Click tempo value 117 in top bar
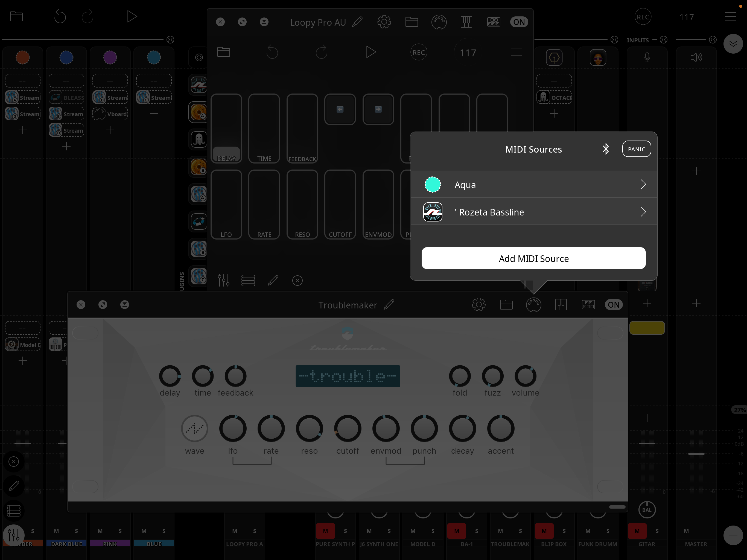 (x=686, y=17)
